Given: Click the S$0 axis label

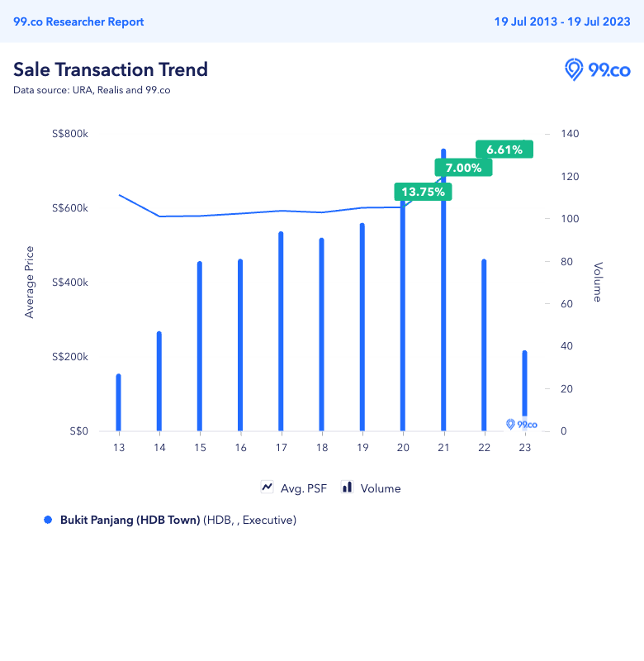Looking at the screenshot, I should (78, 430).
